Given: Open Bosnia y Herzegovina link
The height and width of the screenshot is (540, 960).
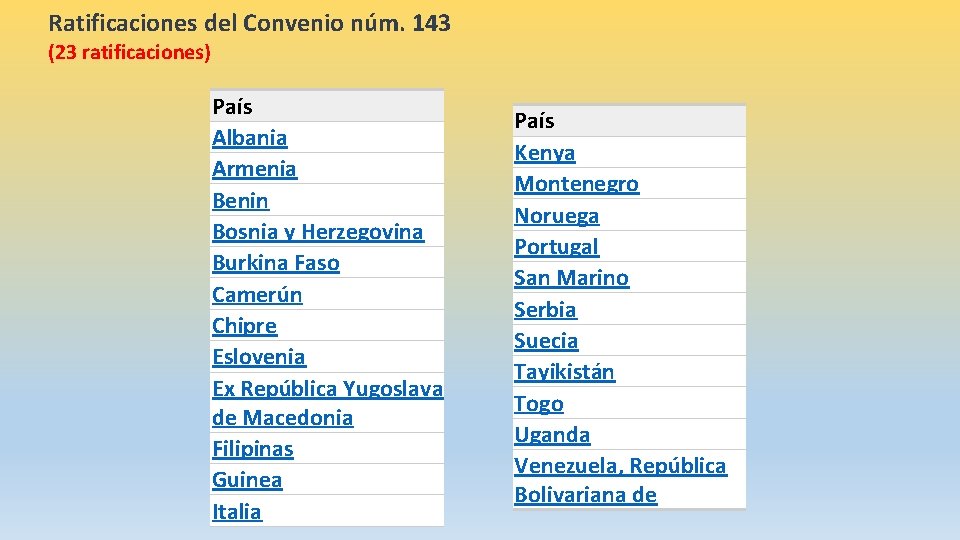Looking at the screenshot, I should coord(318,231).
